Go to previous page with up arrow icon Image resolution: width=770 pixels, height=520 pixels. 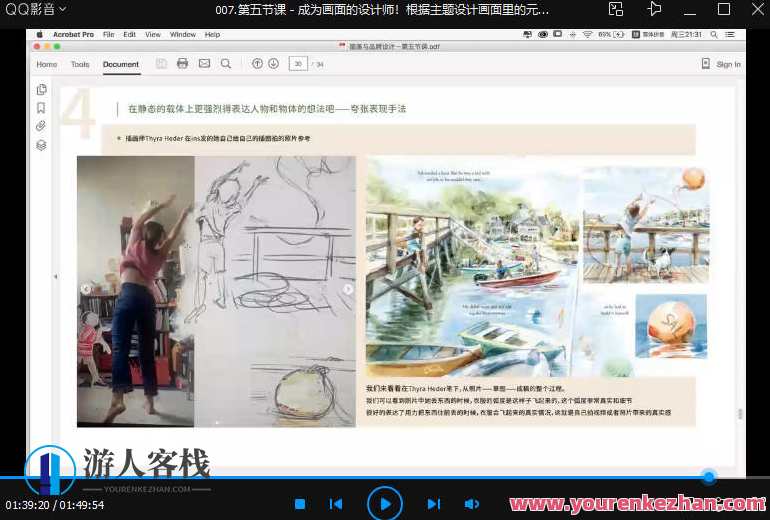point(257,64)
